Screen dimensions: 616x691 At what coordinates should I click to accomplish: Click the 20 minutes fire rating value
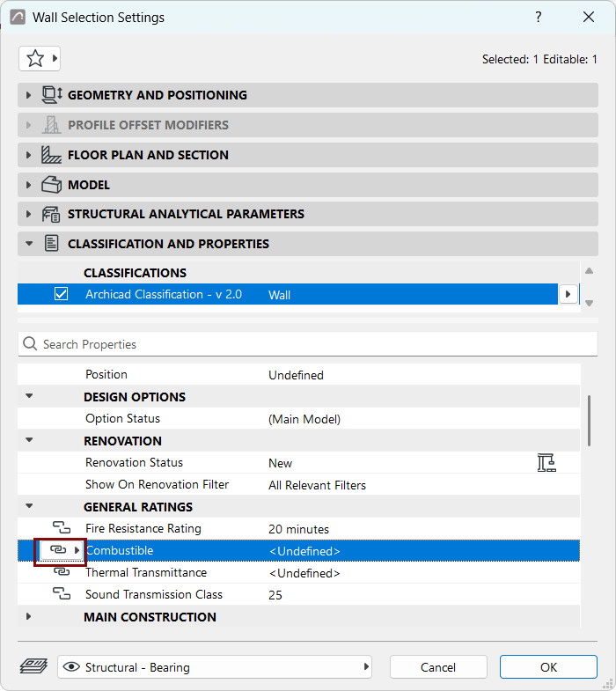pos(298,529)
